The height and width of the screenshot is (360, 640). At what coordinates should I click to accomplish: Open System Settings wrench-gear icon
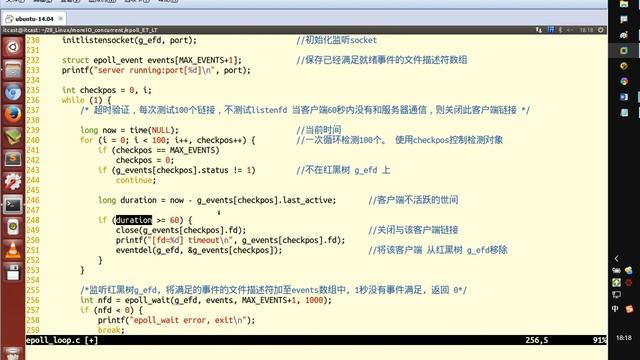click(13, 182)
